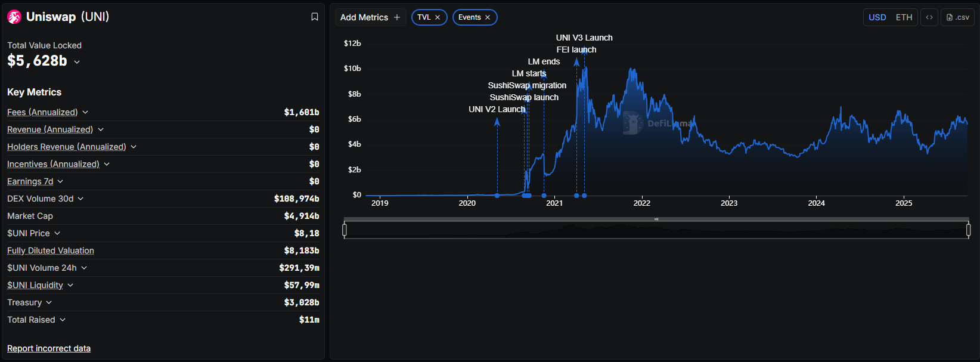980x362 pixels.
Task: Remove the TVL metric chip with its X
Action: click(x=438, y=17)
